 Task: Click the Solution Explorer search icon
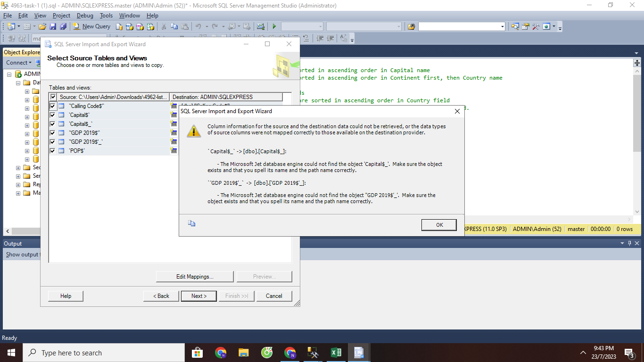515,26
